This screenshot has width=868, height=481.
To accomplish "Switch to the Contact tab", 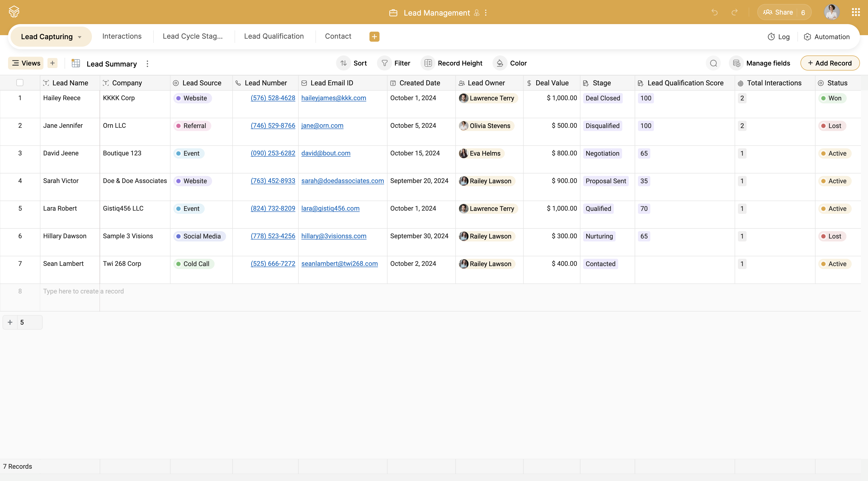I will [338, 36].
